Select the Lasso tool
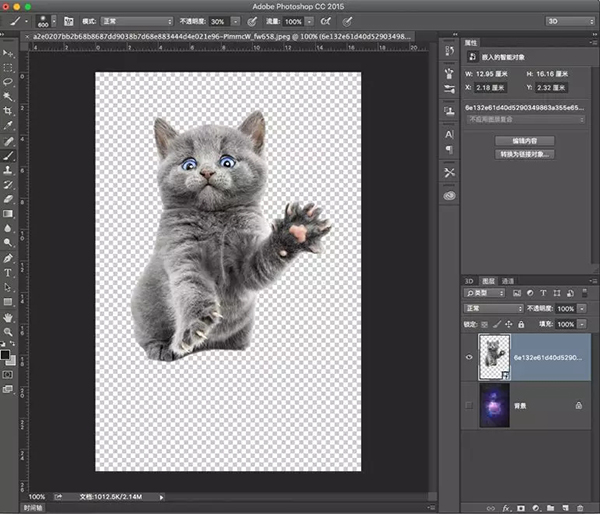 click(8, 82)
